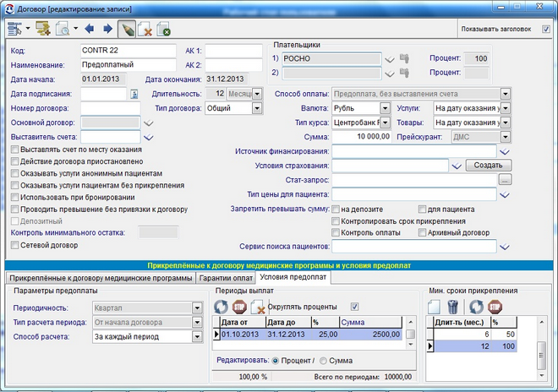
Task: Click the previous record blue left arrow
Action: (x=90, y=29)
